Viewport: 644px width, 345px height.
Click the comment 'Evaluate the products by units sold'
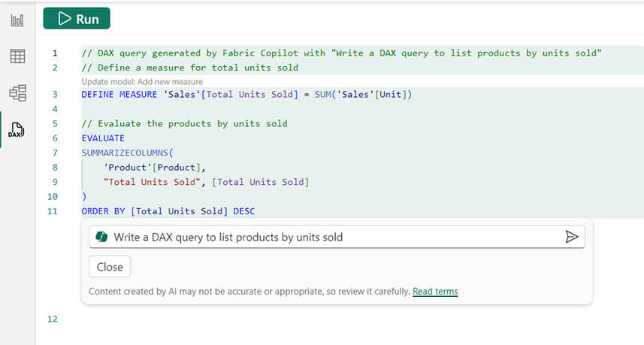coord(184,123)
